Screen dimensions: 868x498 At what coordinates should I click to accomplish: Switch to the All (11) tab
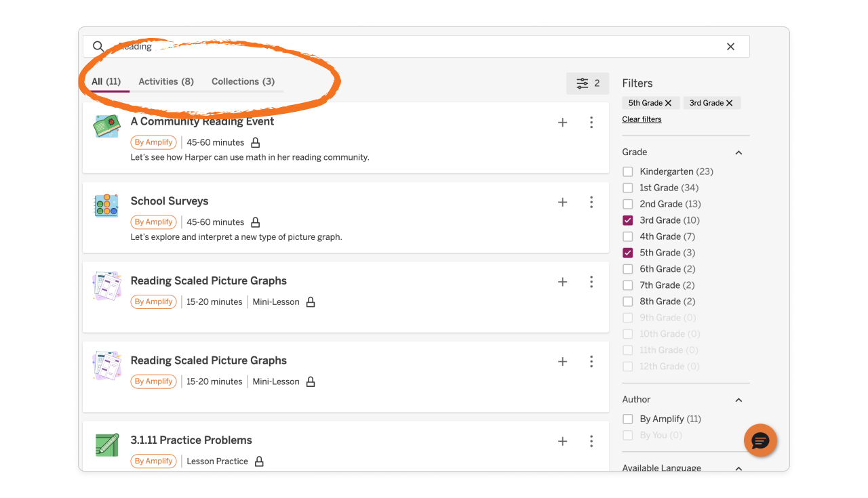coord(106,81)
